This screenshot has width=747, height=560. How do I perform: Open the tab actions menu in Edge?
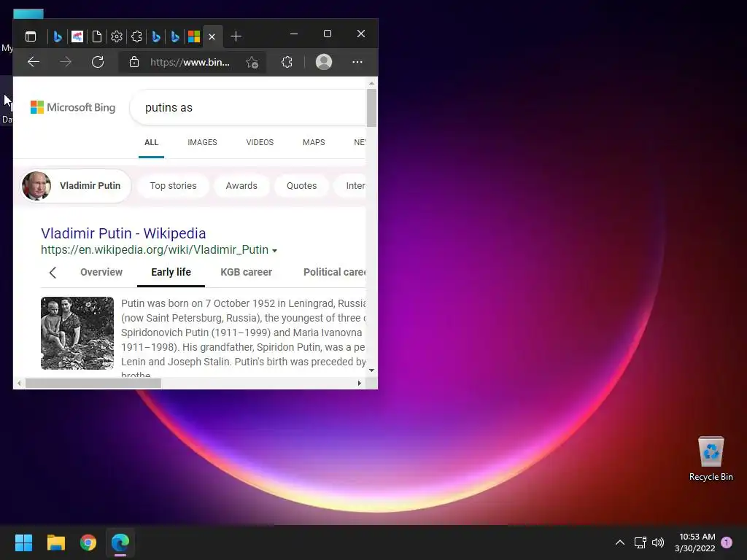(31, 36)
